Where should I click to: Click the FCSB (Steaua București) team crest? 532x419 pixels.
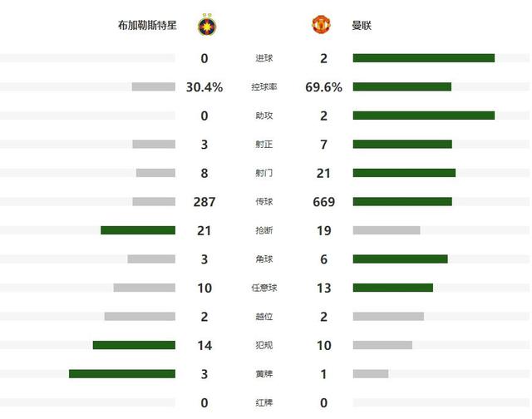click(205, 26)
